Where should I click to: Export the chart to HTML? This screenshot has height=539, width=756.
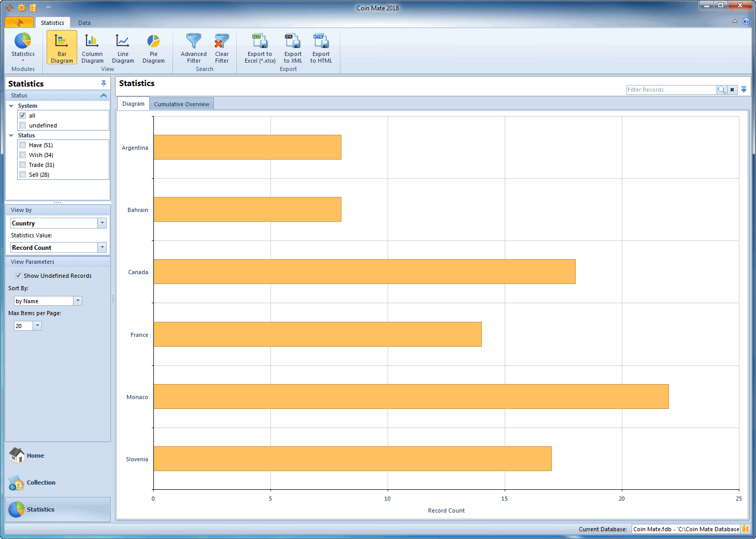tap(321, 48)
